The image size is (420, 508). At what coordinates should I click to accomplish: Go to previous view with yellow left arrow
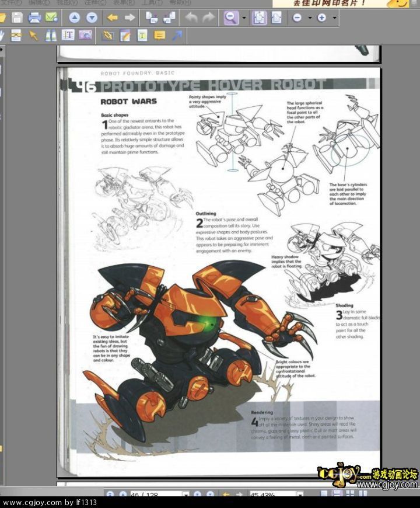tap(112, 18)
